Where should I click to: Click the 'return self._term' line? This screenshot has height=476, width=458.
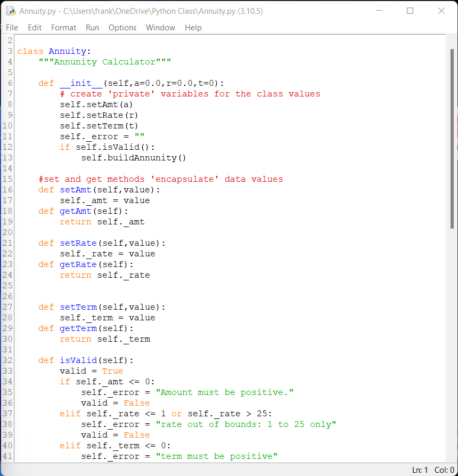[x=104, y=339]
